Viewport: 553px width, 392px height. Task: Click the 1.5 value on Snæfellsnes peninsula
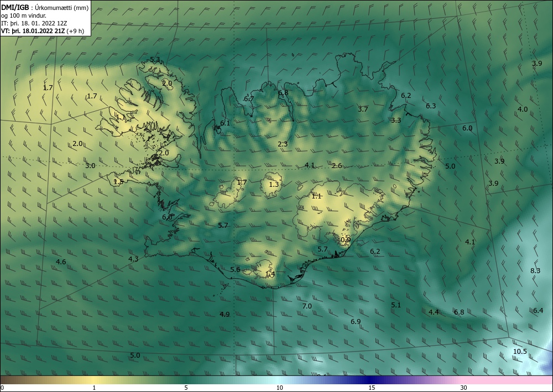(x=118, y=182)
